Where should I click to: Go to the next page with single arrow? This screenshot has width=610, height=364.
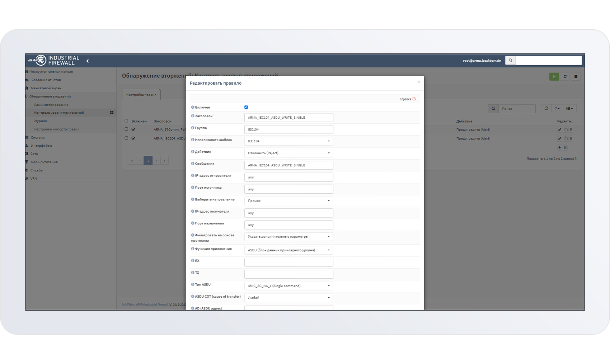click(156, 160)
